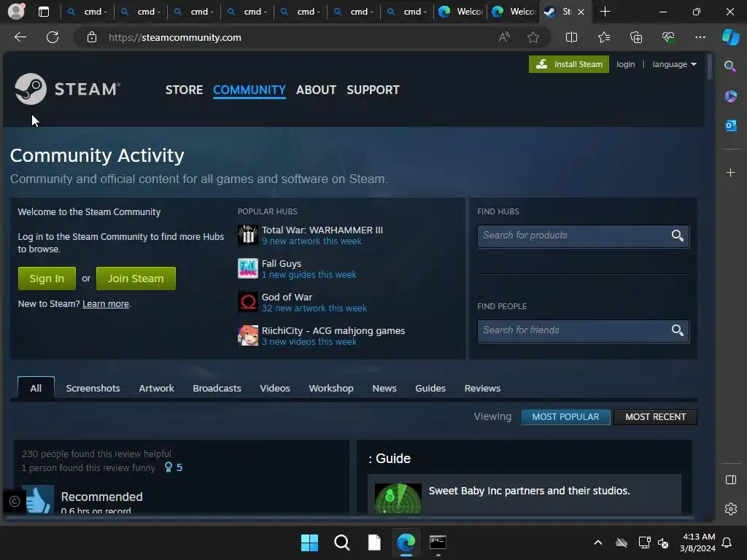Open Windows Start menu
Screen dimensions: 747x560
click(309, 542)
